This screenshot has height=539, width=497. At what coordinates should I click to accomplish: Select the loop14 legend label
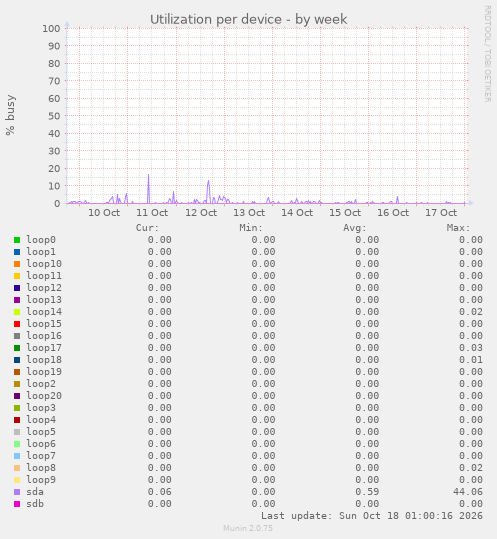[x=44, y=312]
